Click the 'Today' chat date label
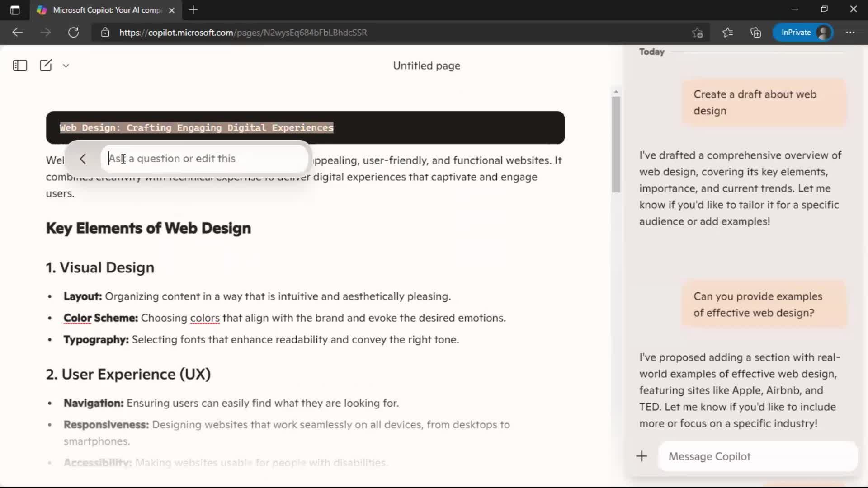 tap(651, 52)
